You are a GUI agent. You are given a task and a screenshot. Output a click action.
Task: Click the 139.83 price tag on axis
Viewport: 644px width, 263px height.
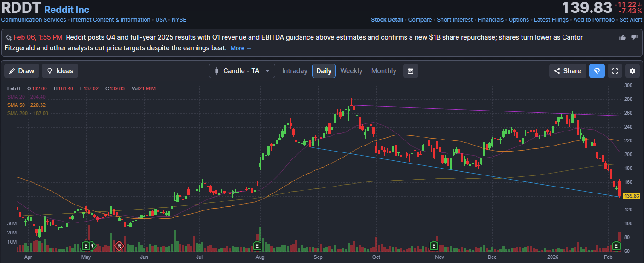(631, 196)
